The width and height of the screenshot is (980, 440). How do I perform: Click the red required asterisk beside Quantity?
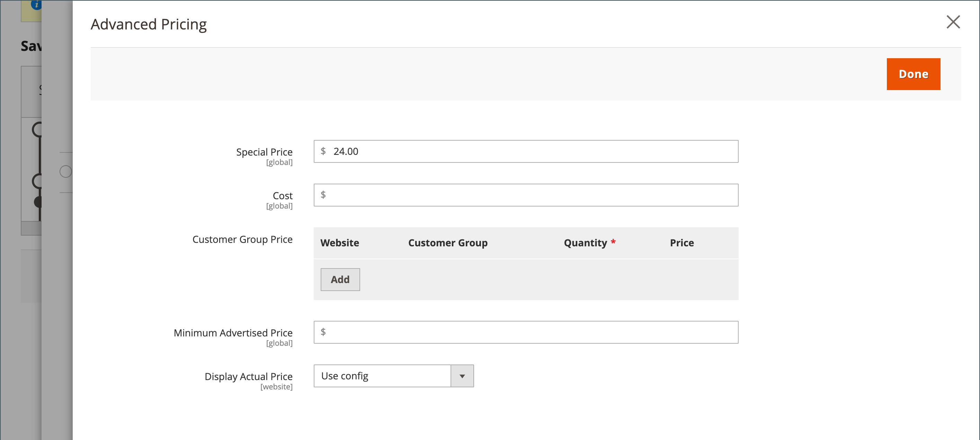613,242
